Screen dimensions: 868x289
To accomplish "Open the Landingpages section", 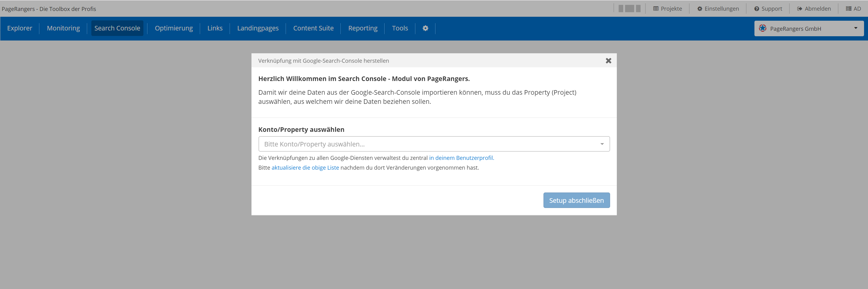I will coord(258,28).
